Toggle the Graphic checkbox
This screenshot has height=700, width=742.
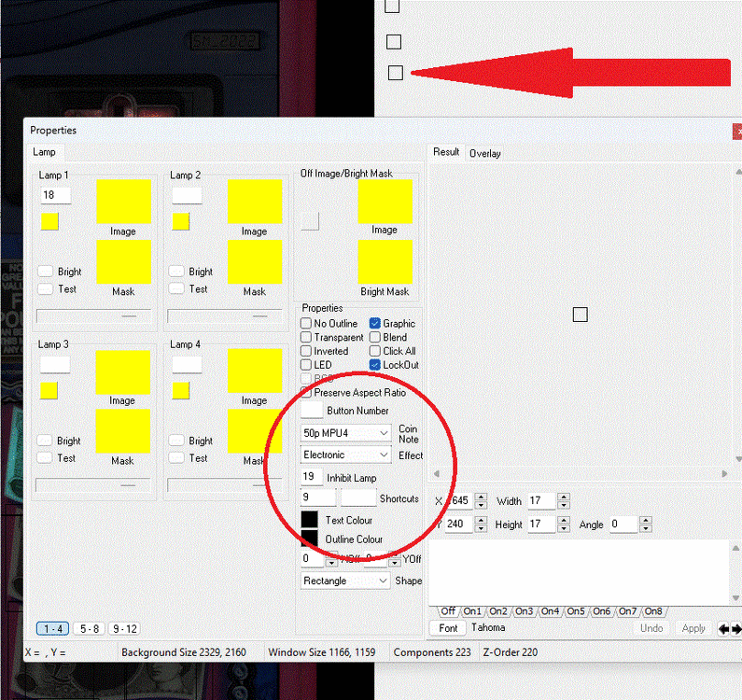pos(375,324)
